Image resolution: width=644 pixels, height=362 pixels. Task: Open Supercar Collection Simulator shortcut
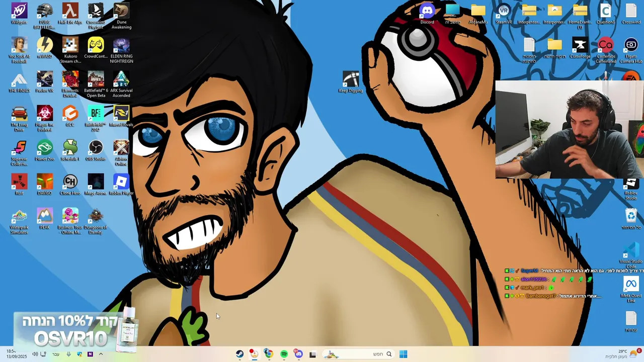coord(19,153)
